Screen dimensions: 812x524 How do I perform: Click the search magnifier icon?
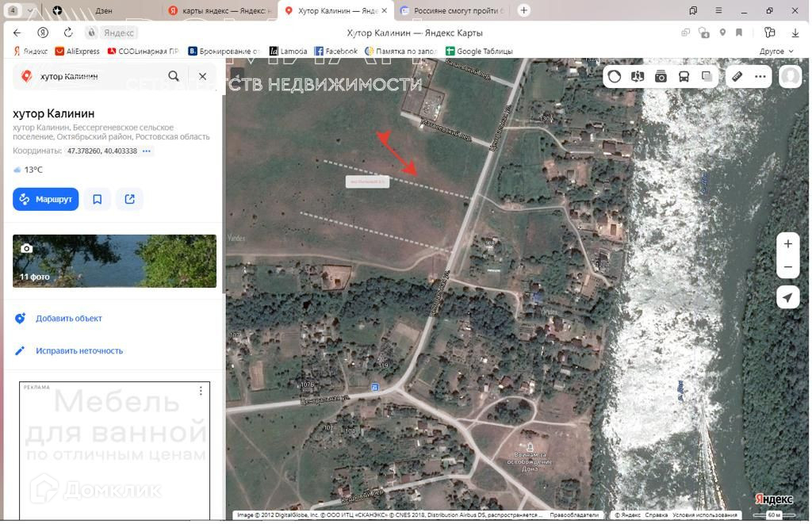174,76
